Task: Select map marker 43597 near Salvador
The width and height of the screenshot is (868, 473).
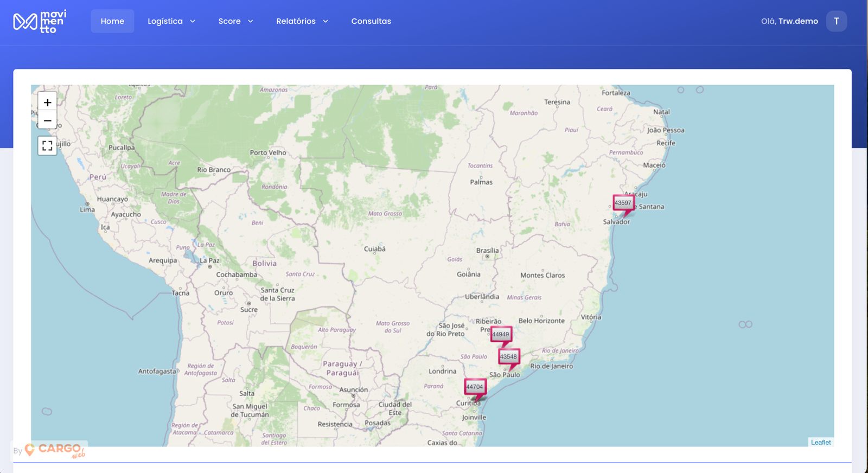Action: tap(623, 203)
